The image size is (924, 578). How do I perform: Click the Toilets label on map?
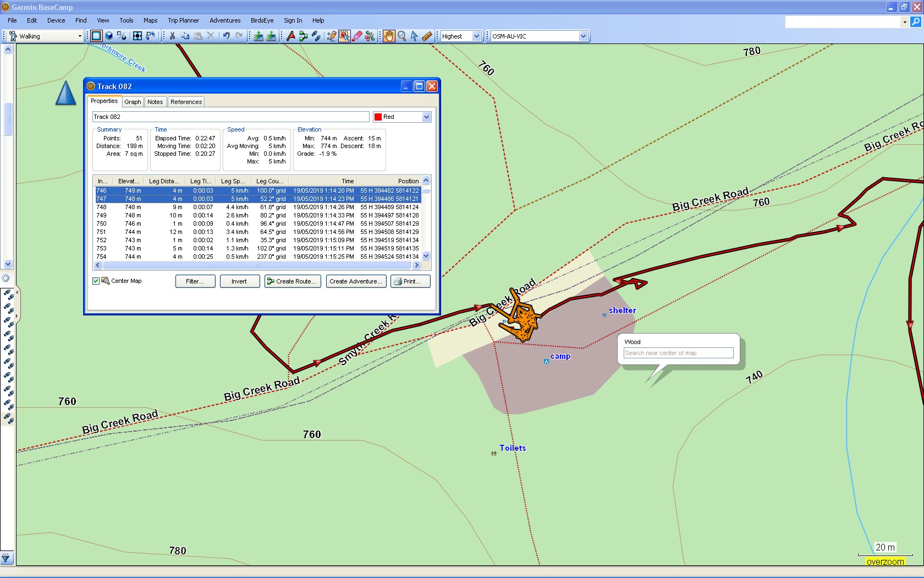pyautogui.click(x=513, y=448)
